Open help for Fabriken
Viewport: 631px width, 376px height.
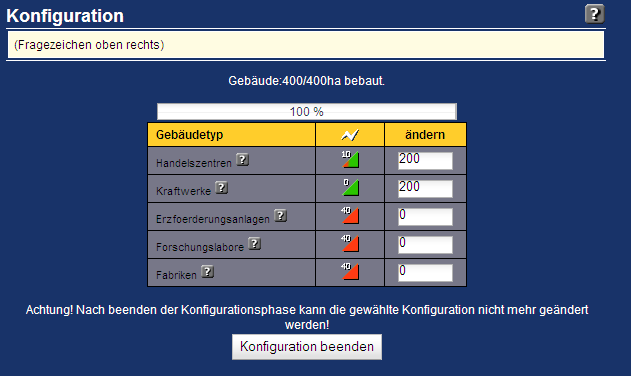click(x=207, y=272)
